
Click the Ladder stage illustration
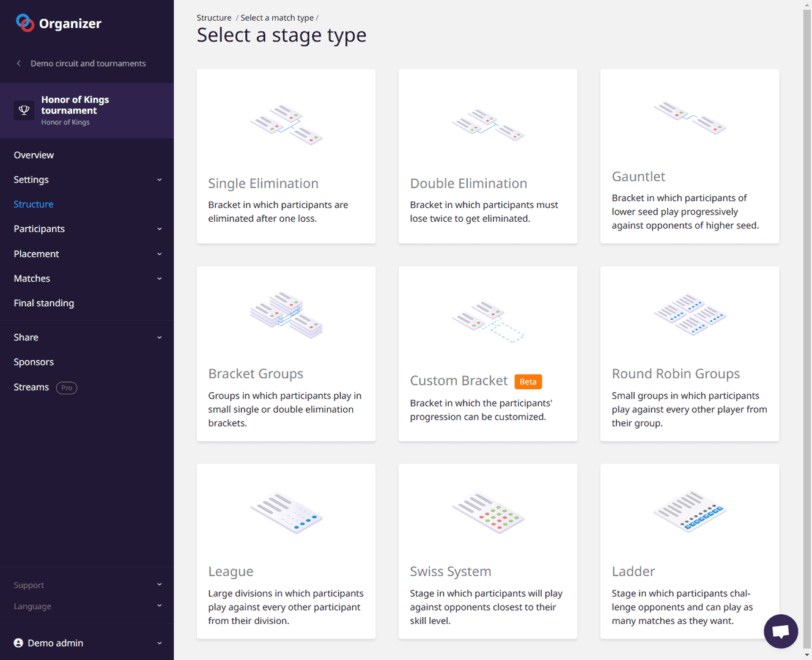tap(690, 512)
